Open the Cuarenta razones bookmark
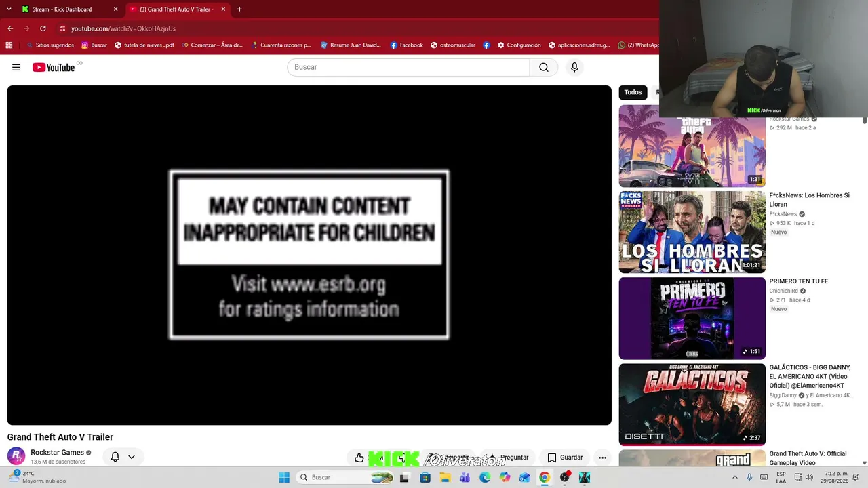 click(x=281, y=45)
